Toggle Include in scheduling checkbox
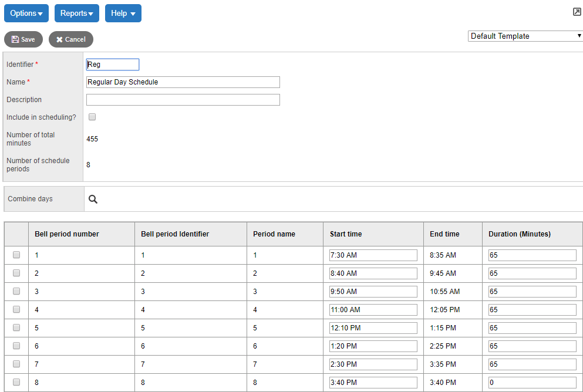The height and width of the screenshot is (392, 583). [92, 117]
